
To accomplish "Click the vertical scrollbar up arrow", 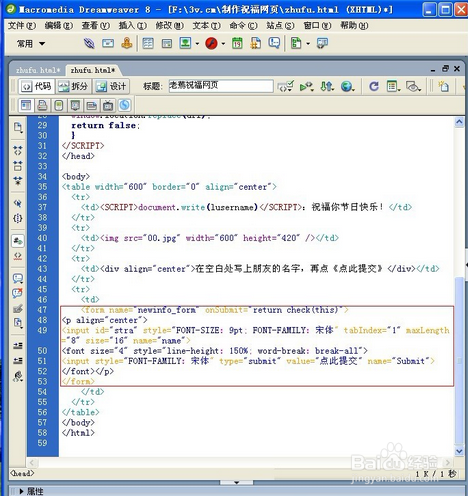I will pos(459,122).
